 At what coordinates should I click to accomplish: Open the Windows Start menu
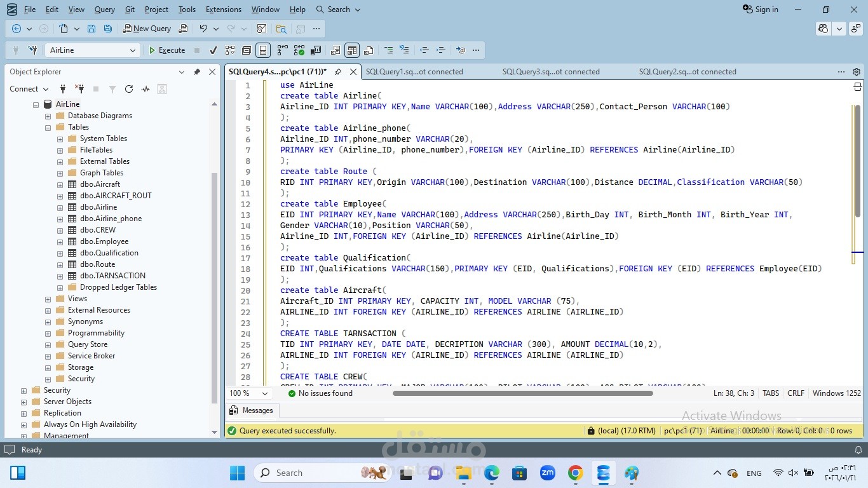point(237,473)
